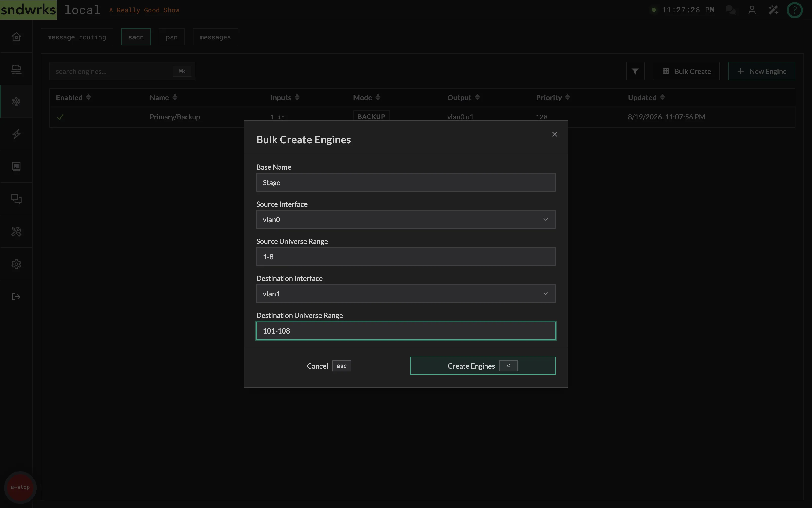Click the e-stop button

tap(20, 487)
